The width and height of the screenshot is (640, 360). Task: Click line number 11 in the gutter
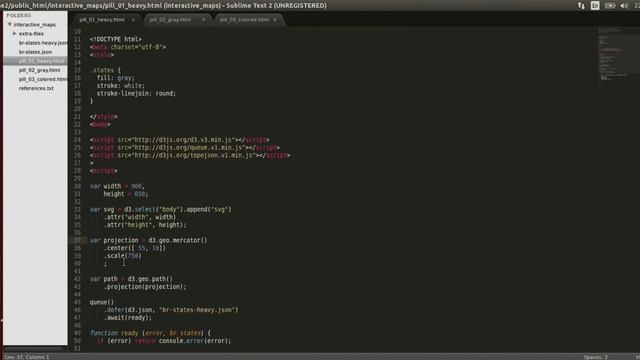[x=77, y=39]
